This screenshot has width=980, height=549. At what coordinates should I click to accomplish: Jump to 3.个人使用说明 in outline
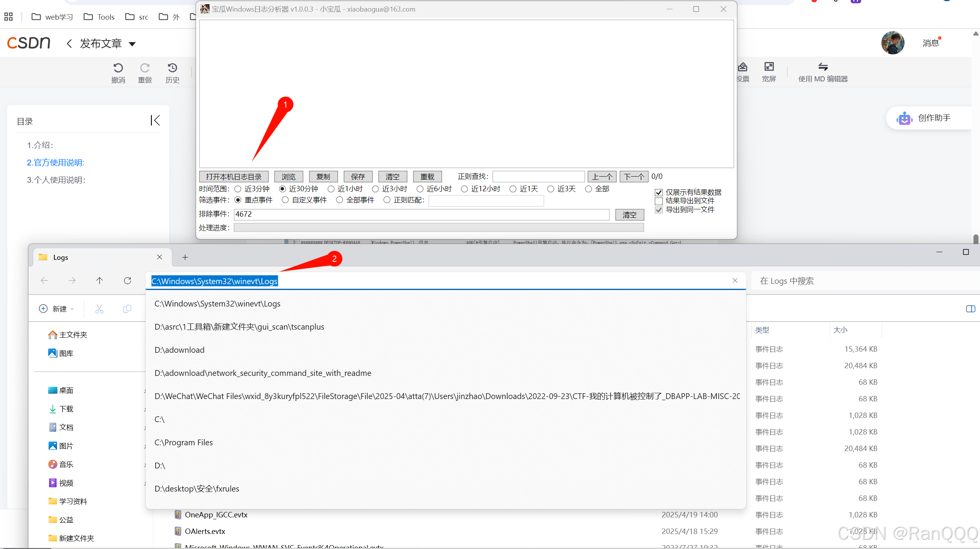pyautogui.click(x=56, y=180)
